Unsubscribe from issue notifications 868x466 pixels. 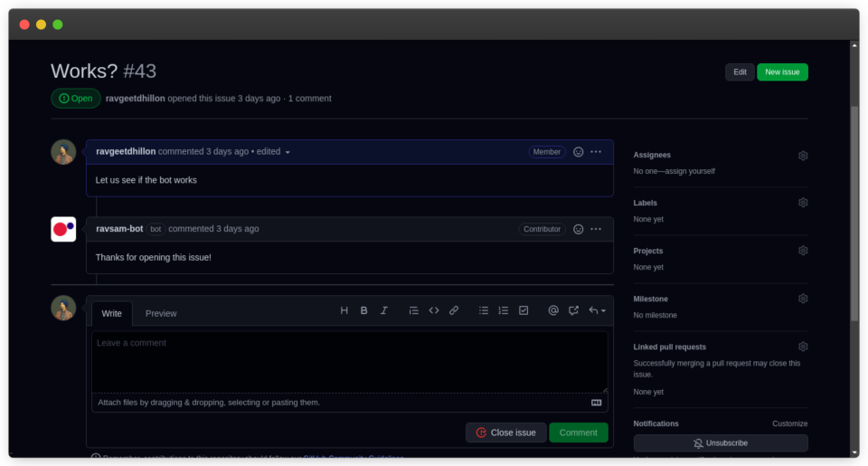[x=721, y=443]
